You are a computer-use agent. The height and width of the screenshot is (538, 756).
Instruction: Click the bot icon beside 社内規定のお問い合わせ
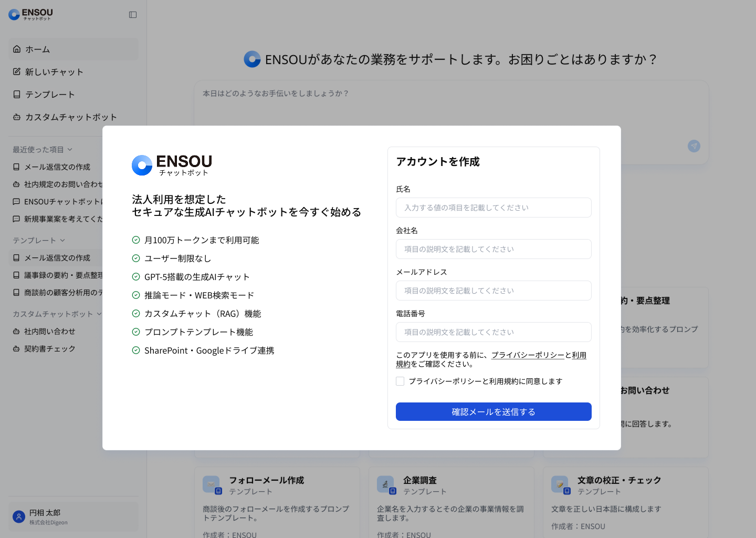tap(16, 184)
